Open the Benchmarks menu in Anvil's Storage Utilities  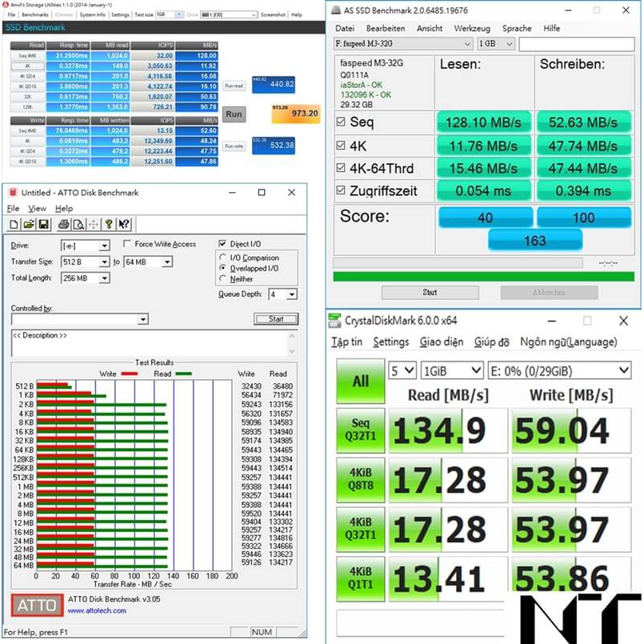(x=34, y=14)
